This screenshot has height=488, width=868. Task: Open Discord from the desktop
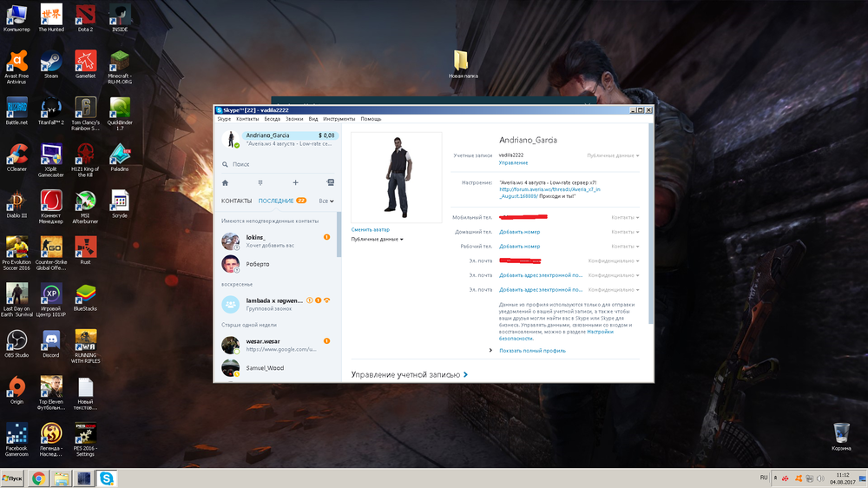pyautogui.click(x=51, y=340)
